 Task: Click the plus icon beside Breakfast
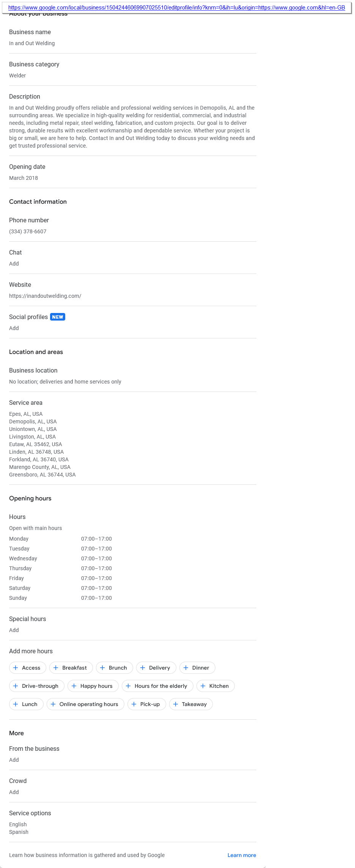click(x=56, y=668)
